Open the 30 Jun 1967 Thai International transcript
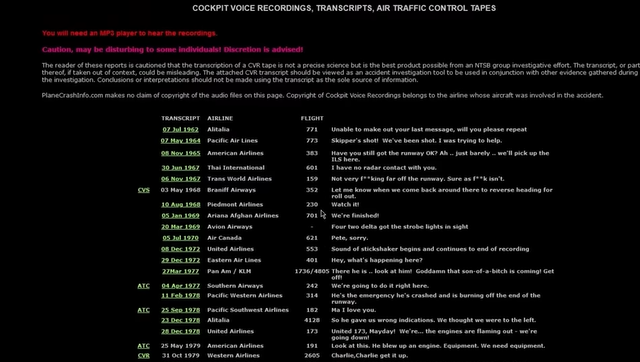Viewport: 640px width, 362px height. tap(180, 168)
